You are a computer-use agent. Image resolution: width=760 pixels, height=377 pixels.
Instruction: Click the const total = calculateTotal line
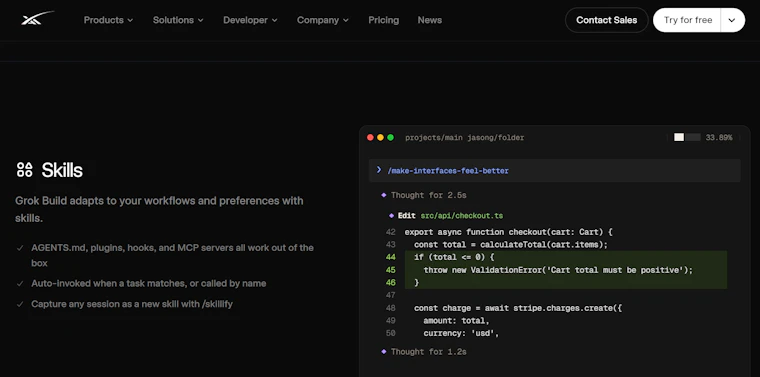point(510,245)
